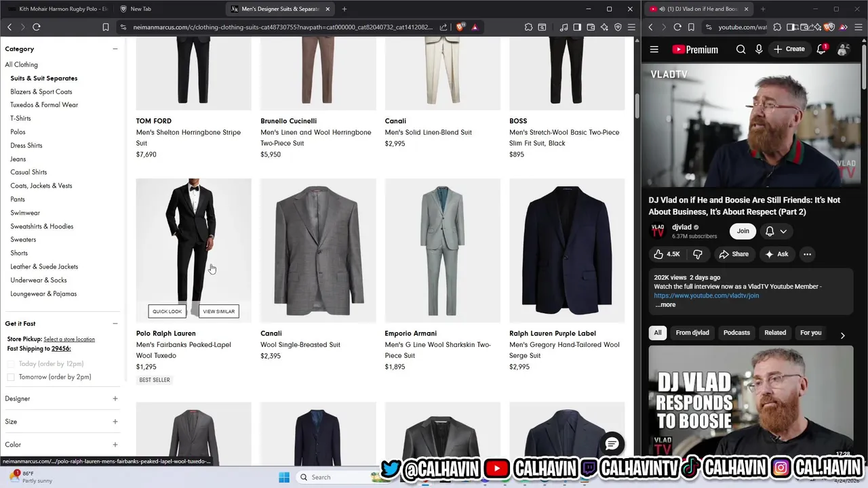Share the Neiman Marcus page link
This screenshot has height=488, width=868.
coord(443,27)
